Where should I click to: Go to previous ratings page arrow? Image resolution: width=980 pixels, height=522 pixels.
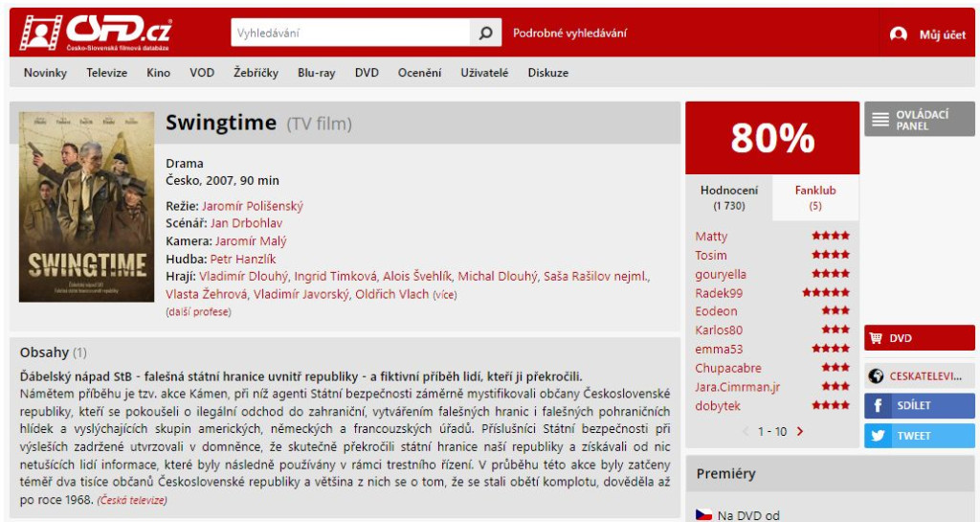tap(746, 431)
